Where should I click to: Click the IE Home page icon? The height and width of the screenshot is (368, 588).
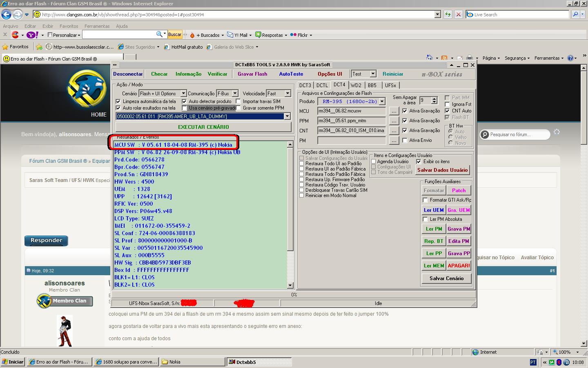pos(429,58)
